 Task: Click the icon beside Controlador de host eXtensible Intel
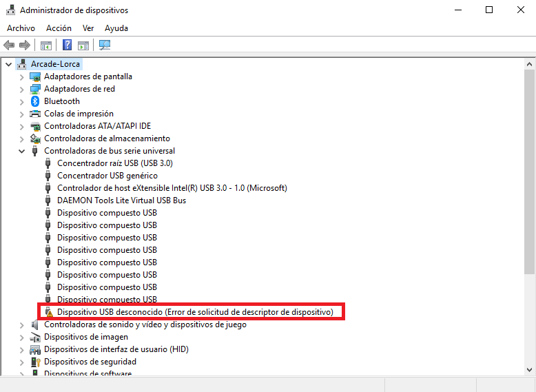point(48,188)
